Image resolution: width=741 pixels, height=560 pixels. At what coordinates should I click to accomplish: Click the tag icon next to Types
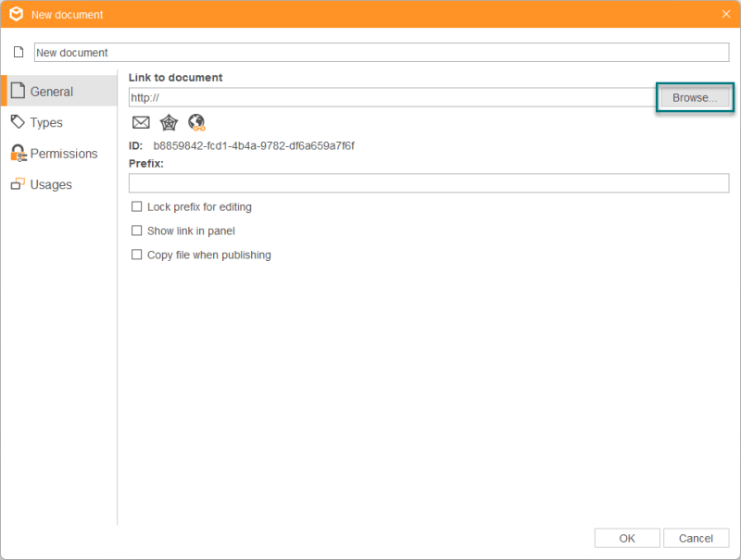pos(19,121)
